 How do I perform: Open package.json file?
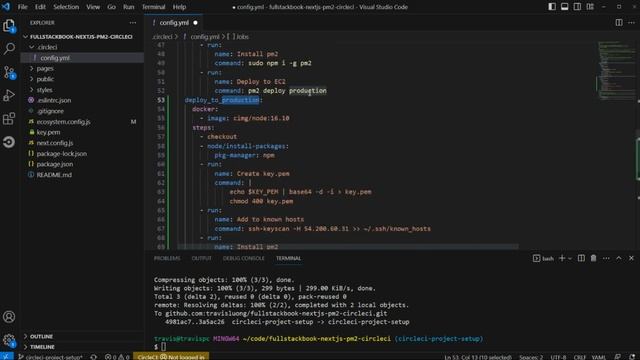tap(55, 164)
